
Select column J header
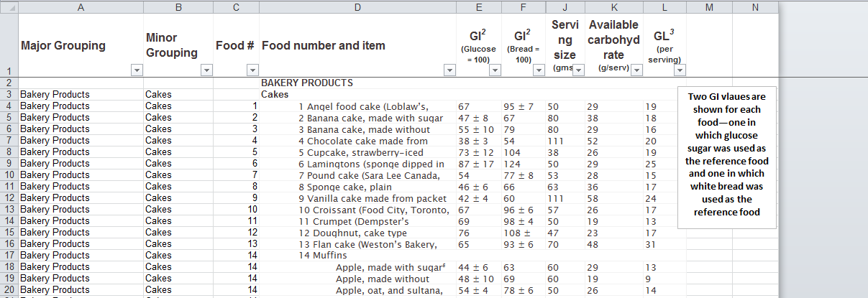pos(565,7)
